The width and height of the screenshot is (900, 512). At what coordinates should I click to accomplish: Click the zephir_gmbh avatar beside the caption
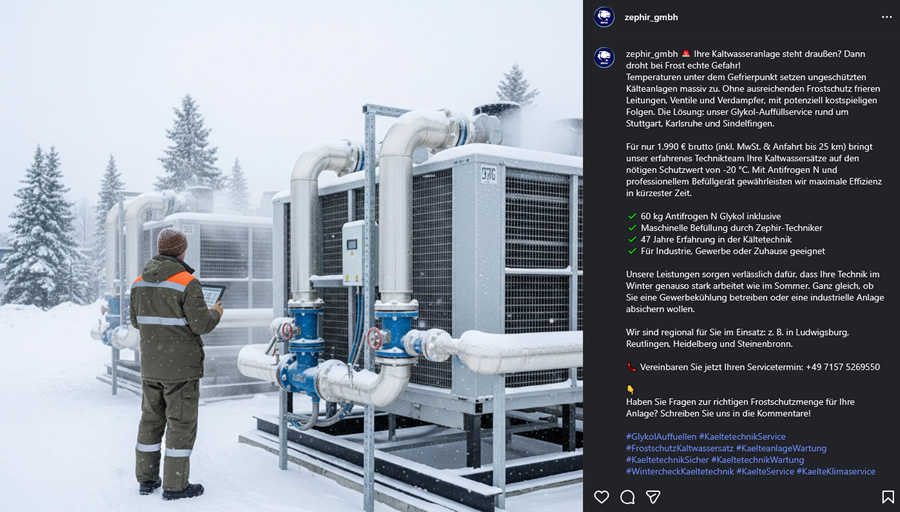(604, 57)
